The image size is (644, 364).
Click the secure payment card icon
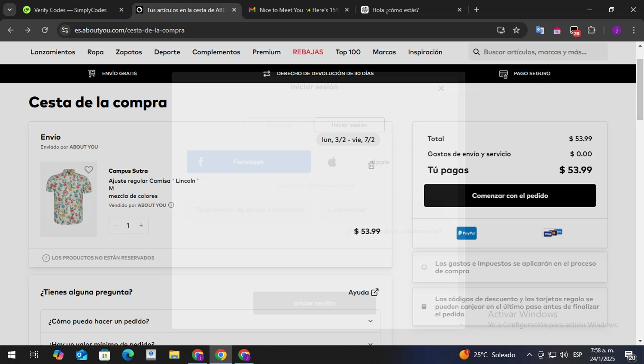point(503,74)
